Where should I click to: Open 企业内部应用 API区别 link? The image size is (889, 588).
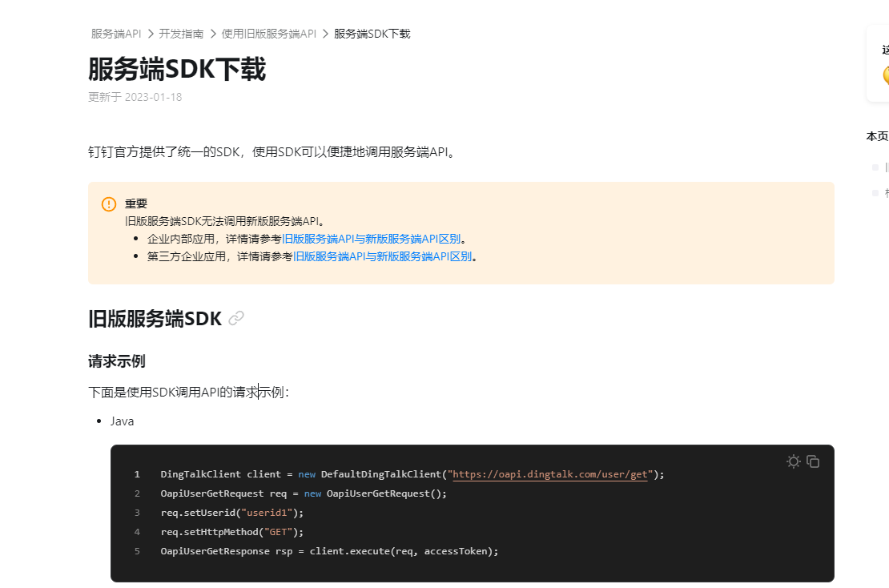[371, 239]
